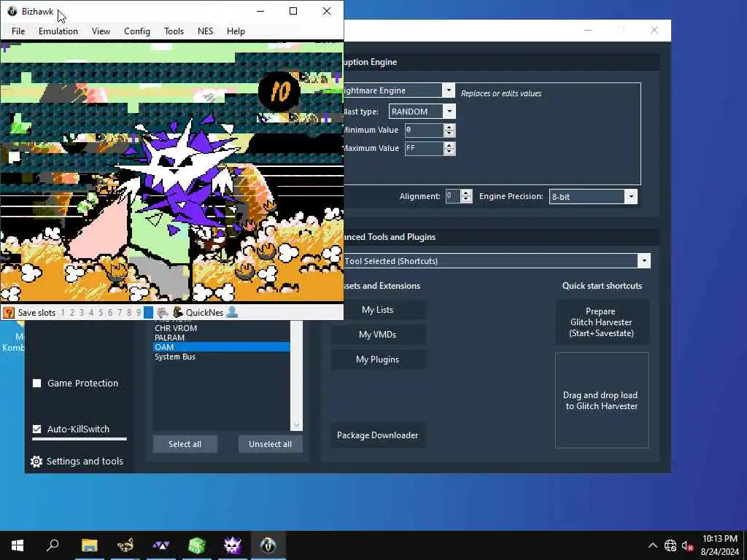This screenshot has height=560, width=747.
Task: Show hidden system tray icons
Action: [x=653, y=545]
